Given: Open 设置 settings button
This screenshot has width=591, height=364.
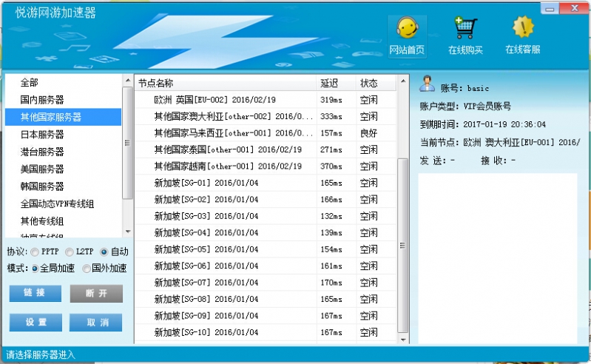Looking at the screenshot, I should point(36,322).
